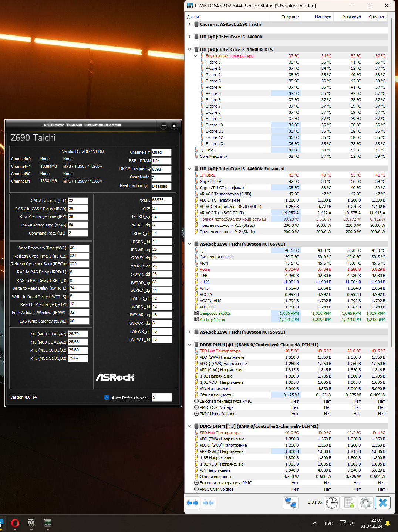Open the taskbar clock and date
The image size is (398, 532).
[371, 523]
